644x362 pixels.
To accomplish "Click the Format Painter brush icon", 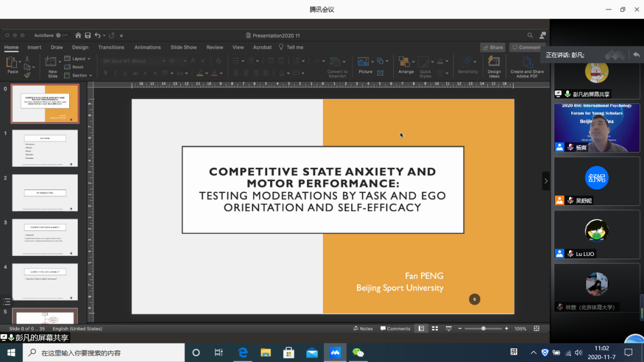I will [x=27, y=75].
